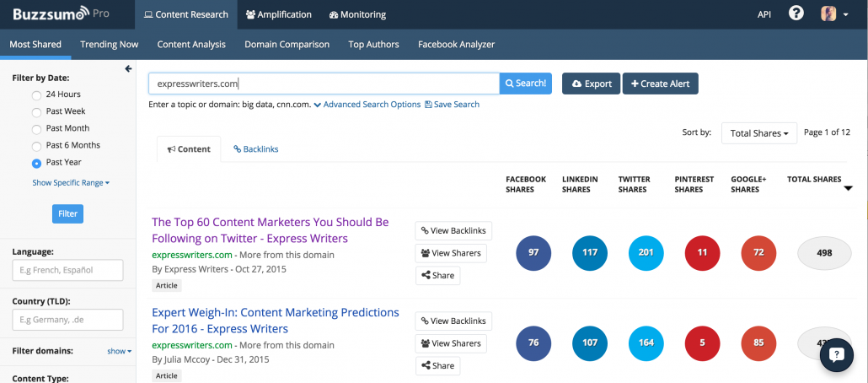
Task: Click the Country (TLD) input field
Action: tap(67, 320)
